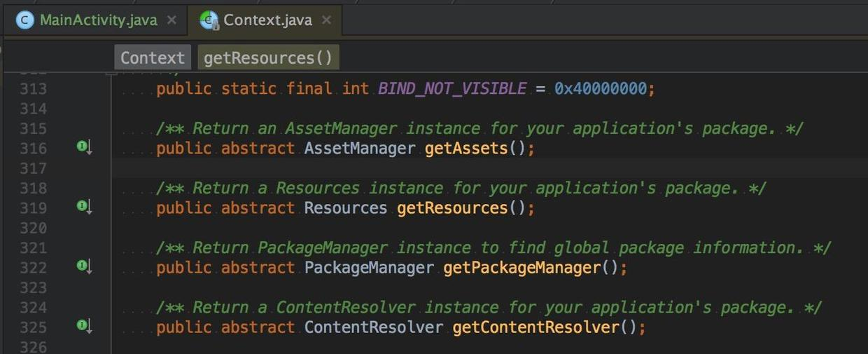This screenshot has height=354, width=868.
Task: Place the cursor in the ContentResolver Javadoc comment
Action: tap(490, 308)
